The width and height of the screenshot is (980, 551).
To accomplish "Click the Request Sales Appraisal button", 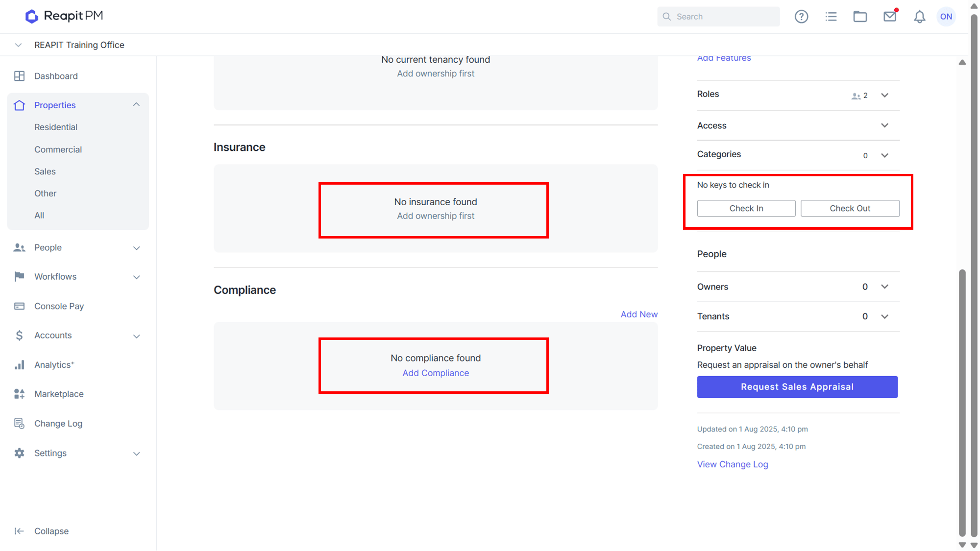I will 797,387.
